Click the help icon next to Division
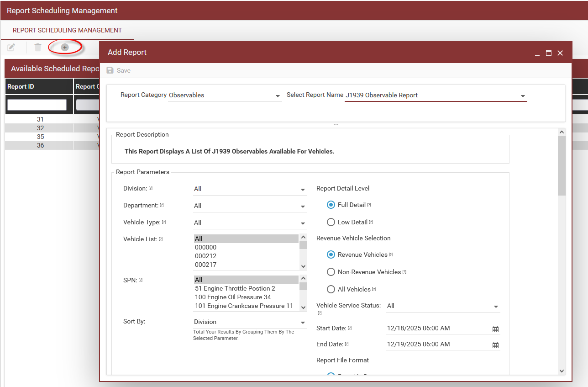Image resolution: width=588 pixels, height=387 pixels. (x=151, y=188)
